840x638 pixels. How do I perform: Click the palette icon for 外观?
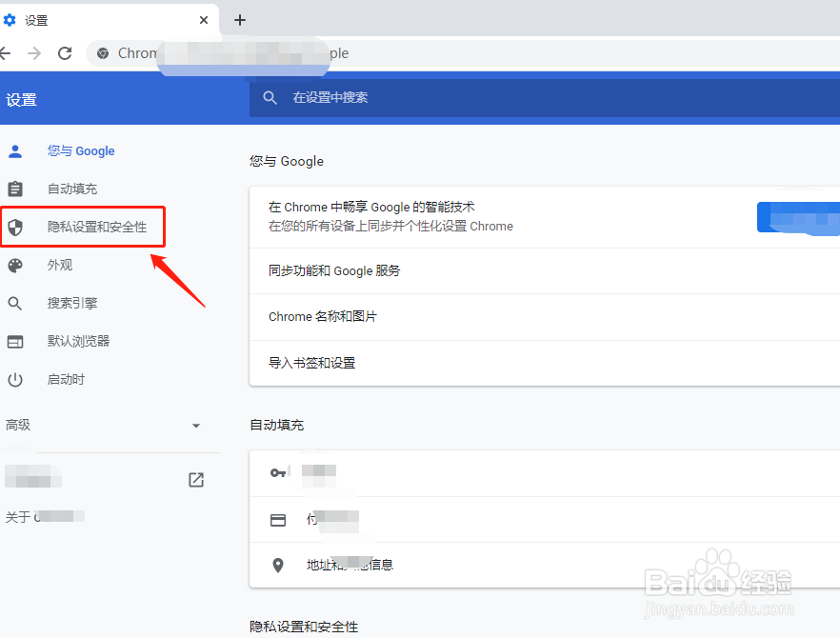[x=15, y=265]
